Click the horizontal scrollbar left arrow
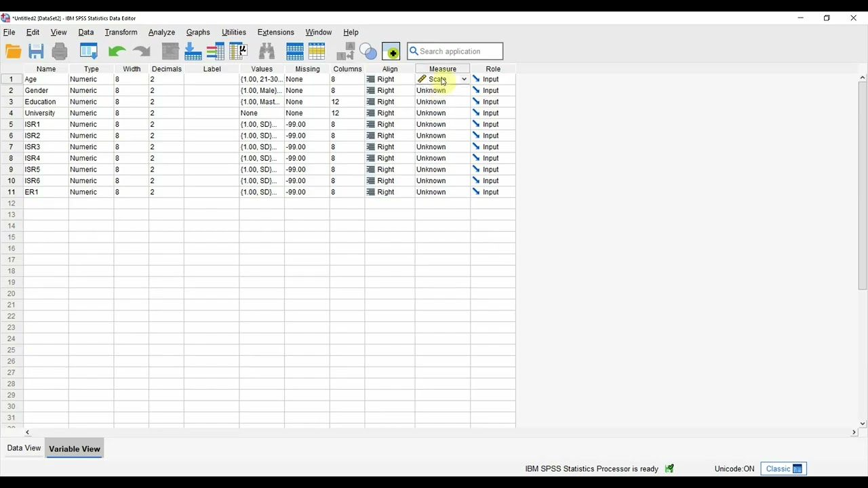 coord(28,432)
